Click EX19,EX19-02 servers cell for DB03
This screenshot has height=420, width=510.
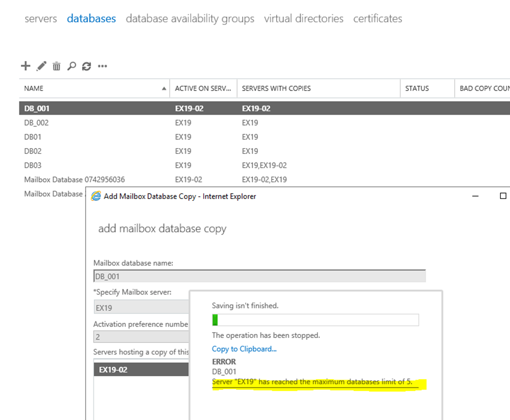click(x=264, y=165)
